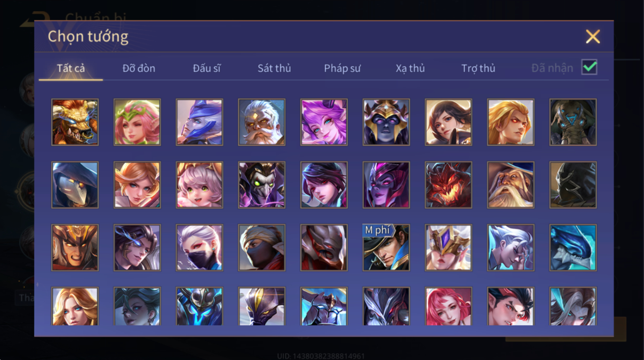Open the Trợ thủ tab

tap(478, 68)
